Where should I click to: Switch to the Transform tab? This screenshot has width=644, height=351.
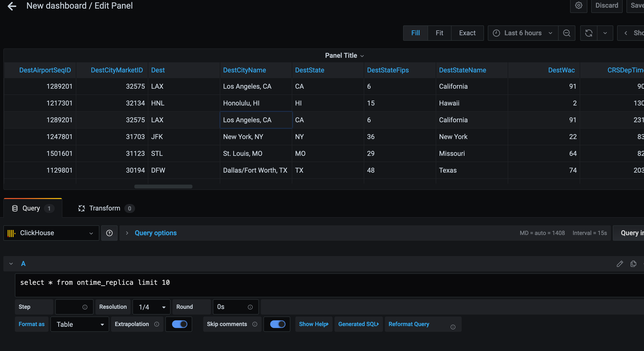(x=105, y=208)
